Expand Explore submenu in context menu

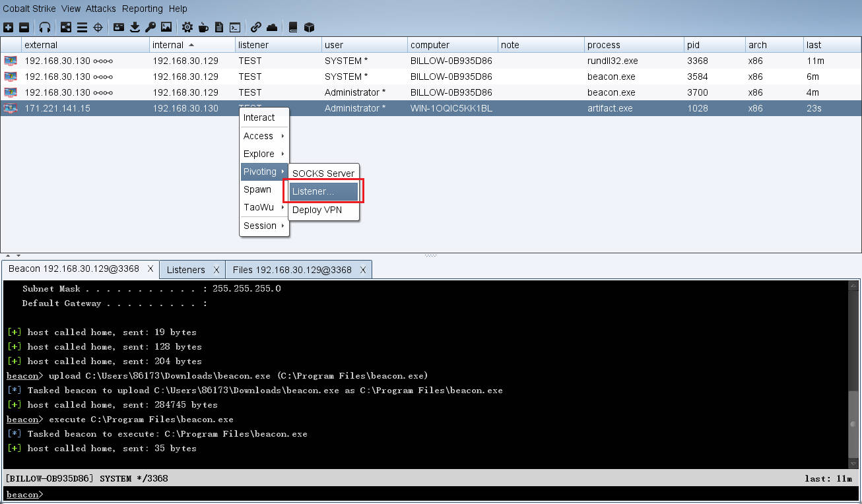click(264, 154)
